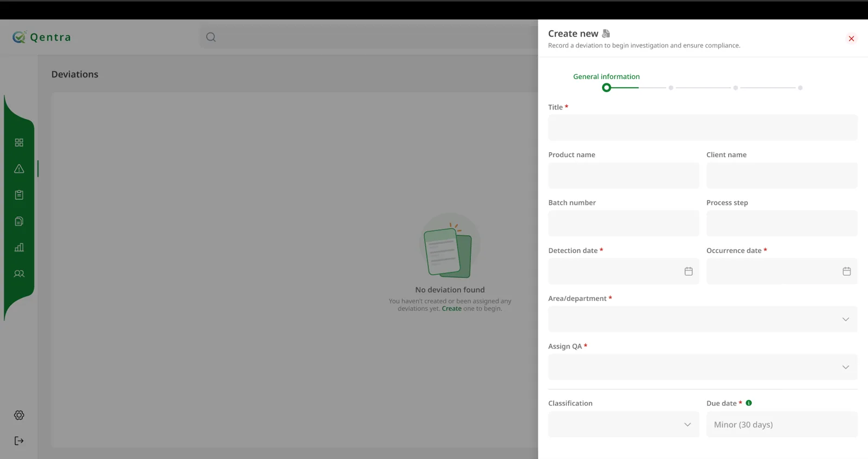868x459 pixels.
Task: Click the Detection date field
Action: click(623, 271)
